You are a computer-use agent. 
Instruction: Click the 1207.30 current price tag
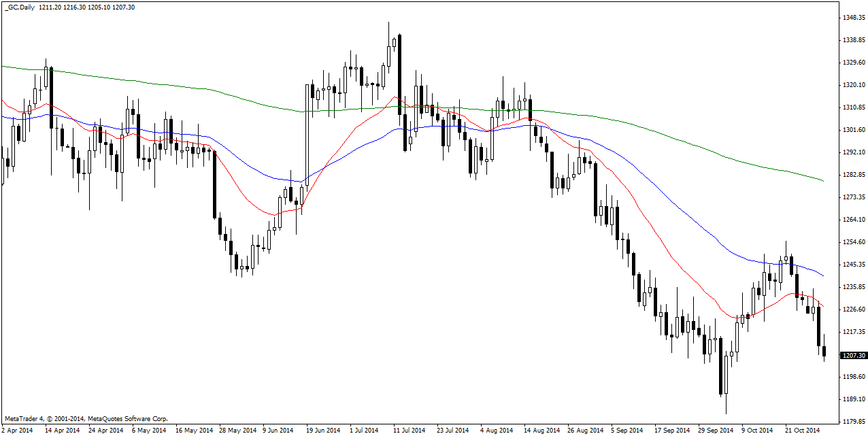click(853, 355)
